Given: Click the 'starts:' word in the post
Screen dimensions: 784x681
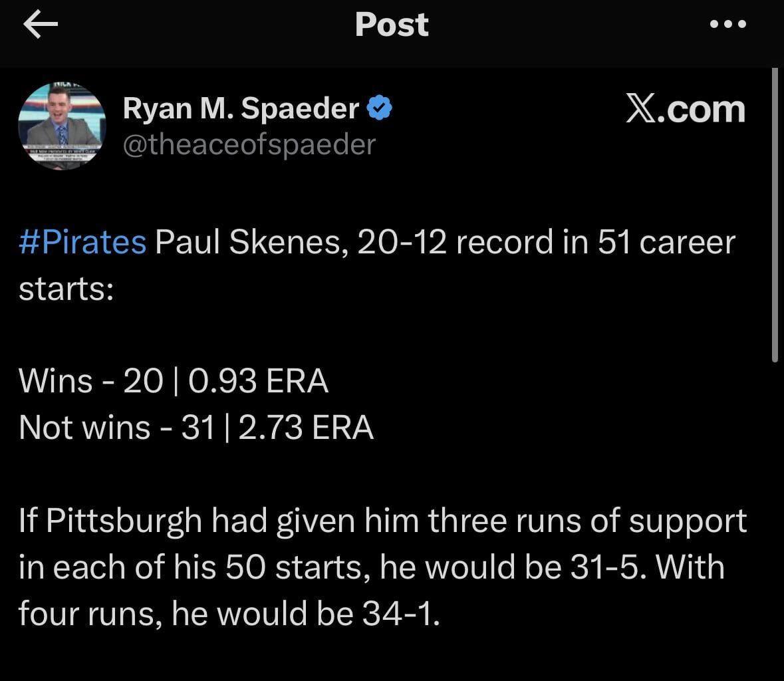Looking at the screenshot, I should point(66,289).
